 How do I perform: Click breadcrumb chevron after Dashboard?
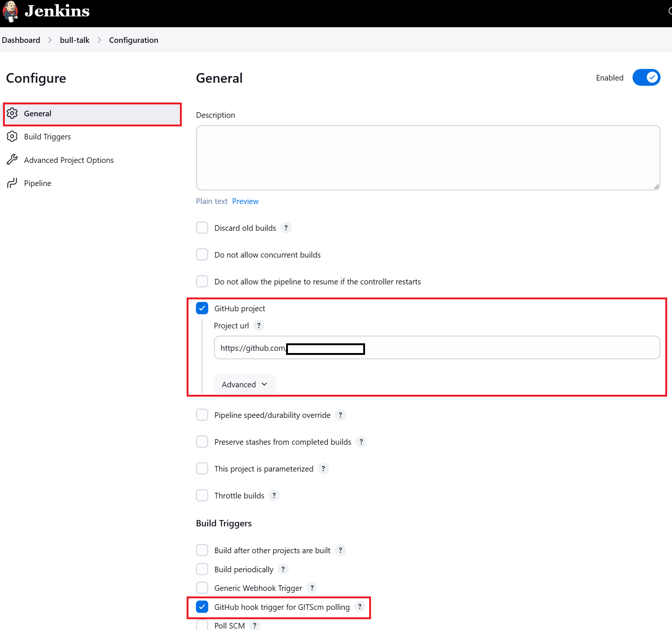coord(50,40)
